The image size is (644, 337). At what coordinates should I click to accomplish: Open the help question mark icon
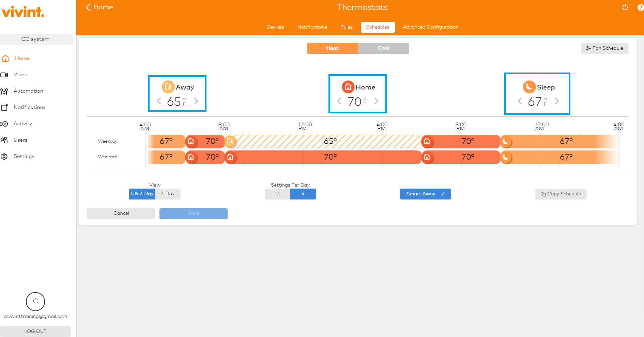pyautogui.click(x=640, y=7)
